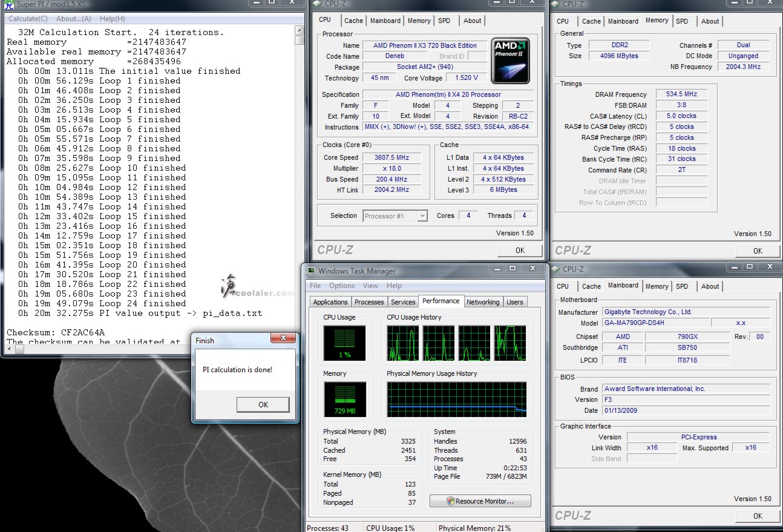783x532 pixels.
Task: Switch to Processes tab in Task Manager
Action: [x=369, y=302]
